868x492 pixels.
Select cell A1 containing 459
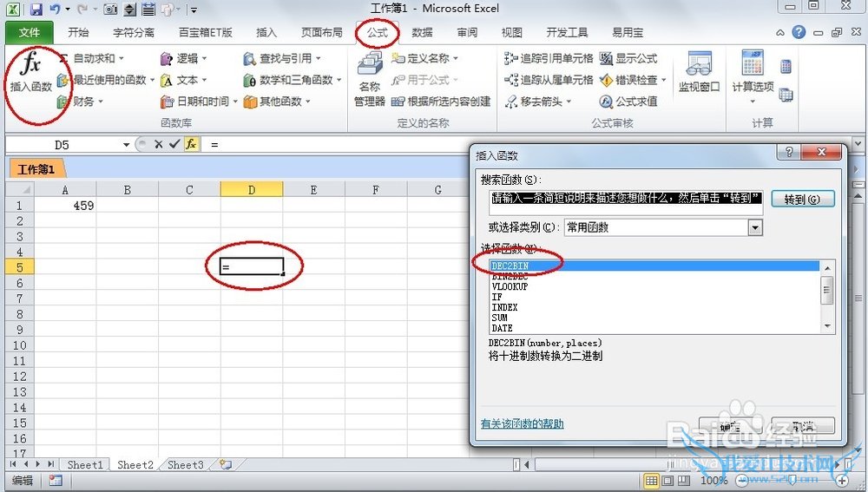pos(65,206)
